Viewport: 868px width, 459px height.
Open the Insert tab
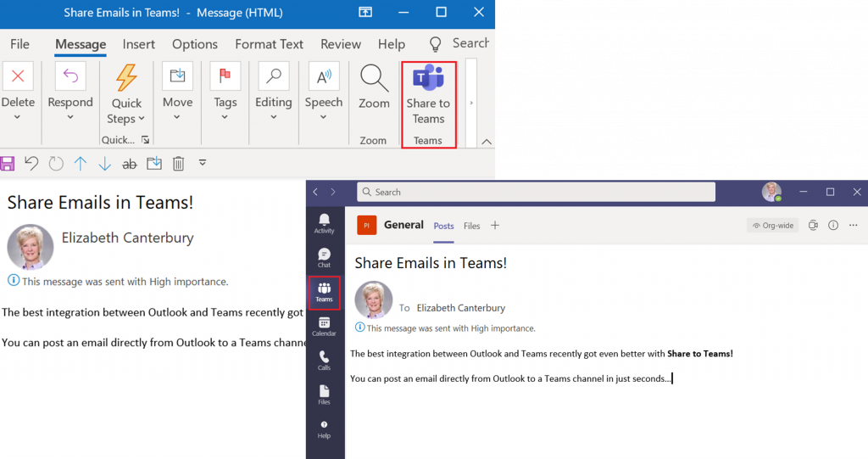tap(138, 44)
